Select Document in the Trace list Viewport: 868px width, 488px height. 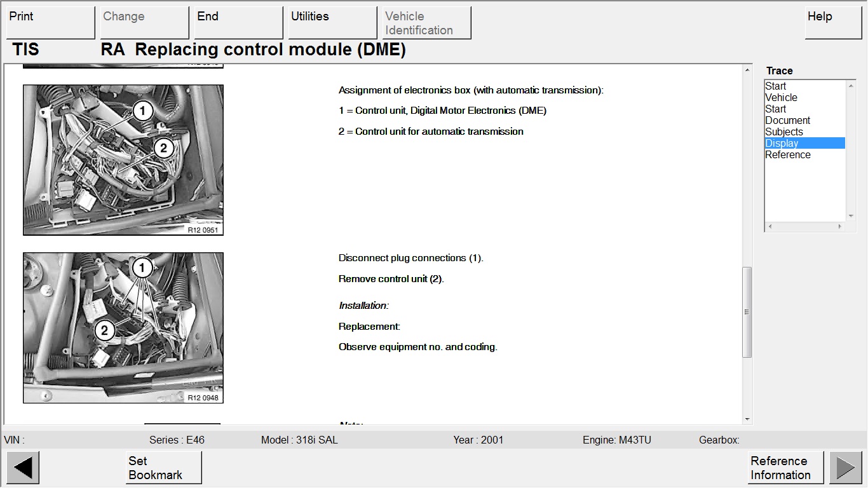click(x=804, y=120)
